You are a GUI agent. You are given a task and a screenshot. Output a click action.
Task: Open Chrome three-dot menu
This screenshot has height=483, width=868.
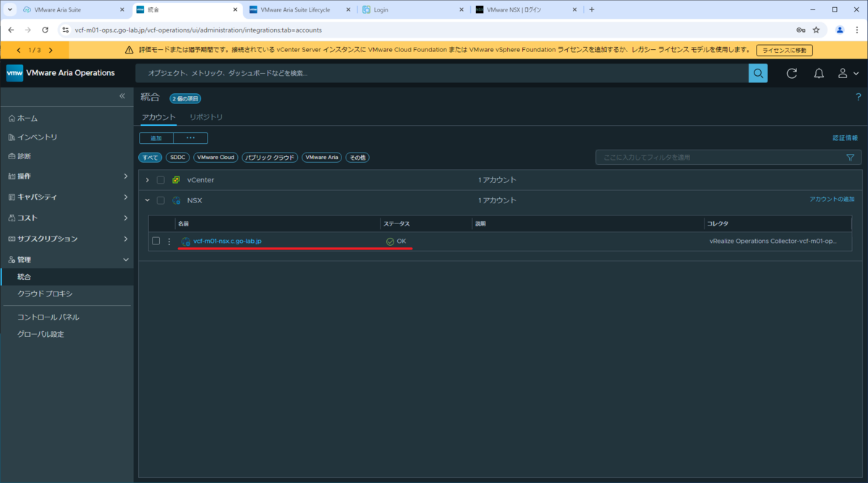[856, 30]
